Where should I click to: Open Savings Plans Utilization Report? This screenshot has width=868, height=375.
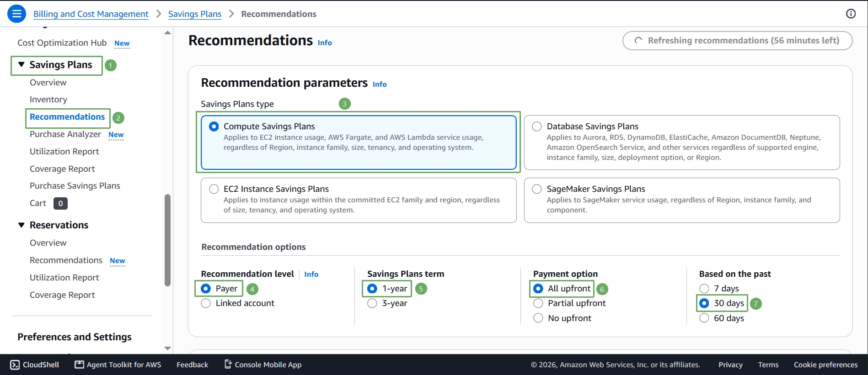64,152
